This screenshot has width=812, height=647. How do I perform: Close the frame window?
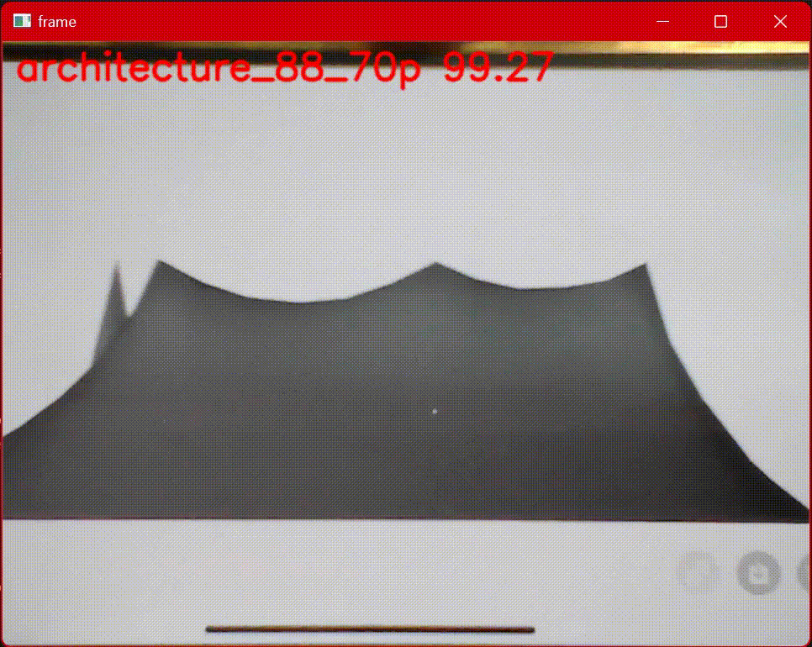pos(780,22)
